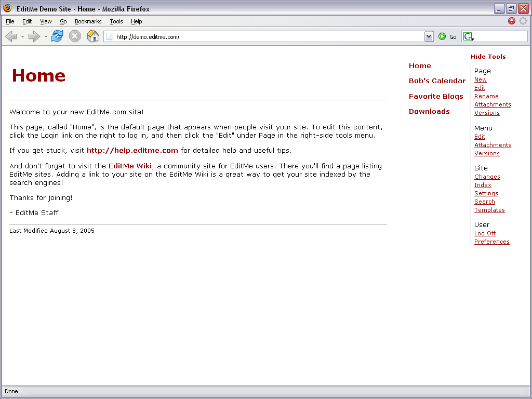
Task: Go to Bob's Calendar page
Action: 437,81
